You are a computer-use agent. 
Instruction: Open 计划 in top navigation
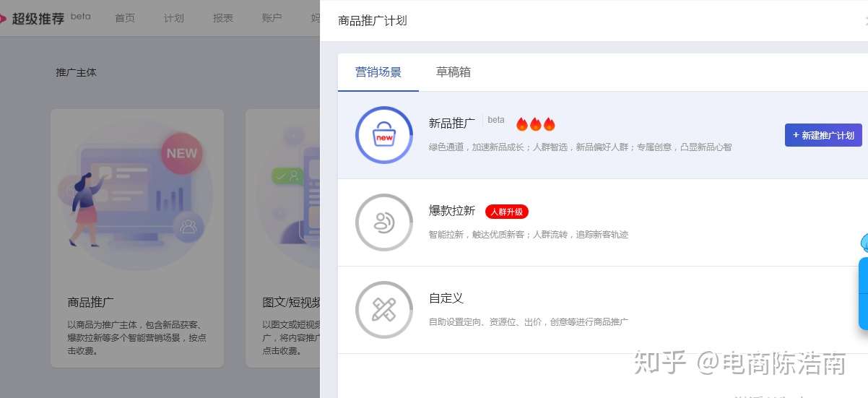174,18
